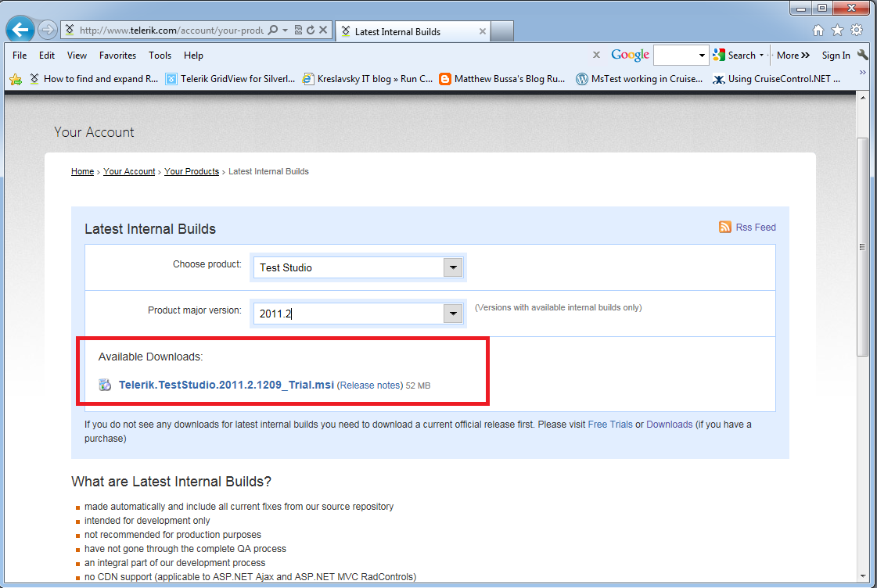Viewport: 877px width, 588px height.
Task: Click the browser Back arrow button
Action: 20,29
